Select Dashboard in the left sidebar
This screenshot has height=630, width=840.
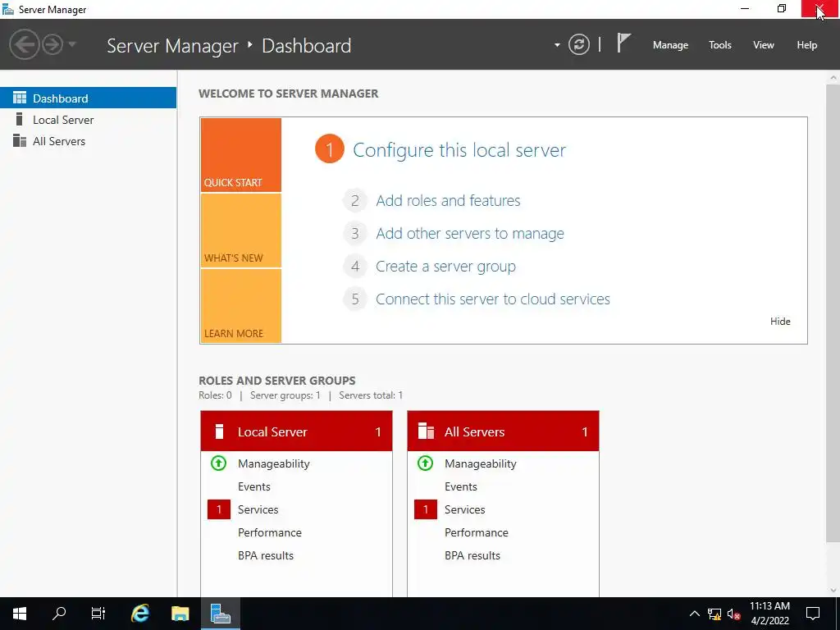88,98
